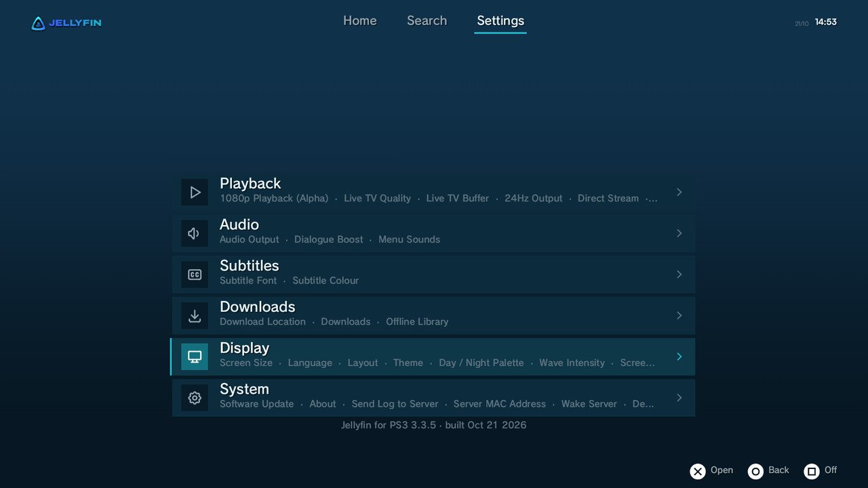Click the square Off button icon
This screenshot has width=868, height=488.
(812, 471)
